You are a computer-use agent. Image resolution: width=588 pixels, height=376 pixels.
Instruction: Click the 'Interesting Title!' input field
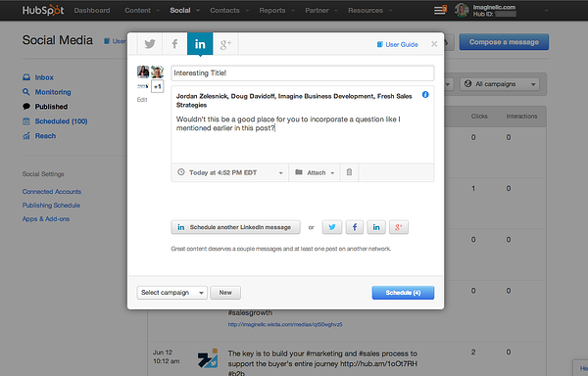pyautogui.click(x=303, y=73)
